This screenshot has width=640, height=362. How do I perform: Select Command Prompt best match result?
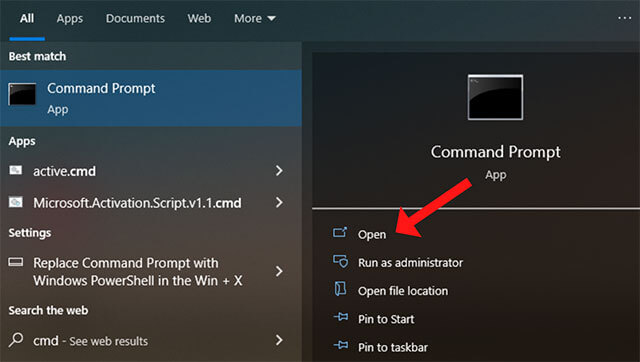[x=151, y=98]
